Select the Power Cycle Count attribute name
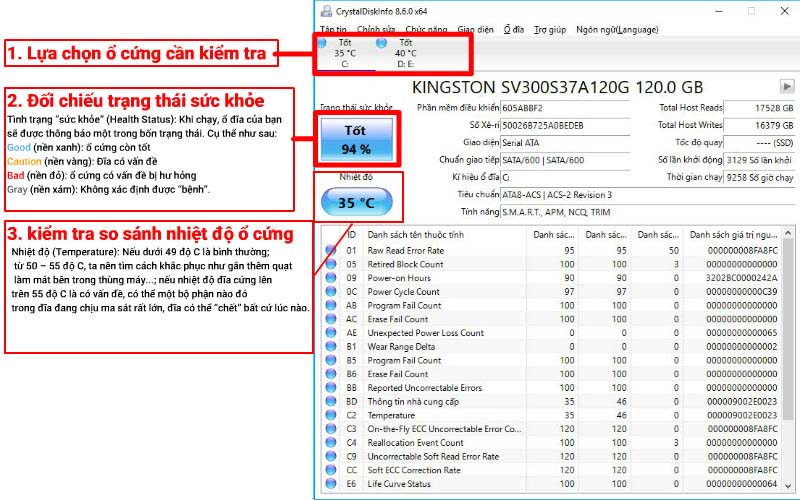 pos(404,292)
